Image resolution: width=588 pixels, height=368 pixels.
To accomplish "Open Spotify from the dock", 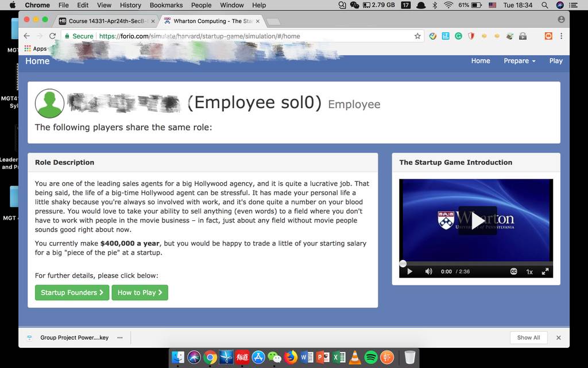I will [x=371, y=357].
